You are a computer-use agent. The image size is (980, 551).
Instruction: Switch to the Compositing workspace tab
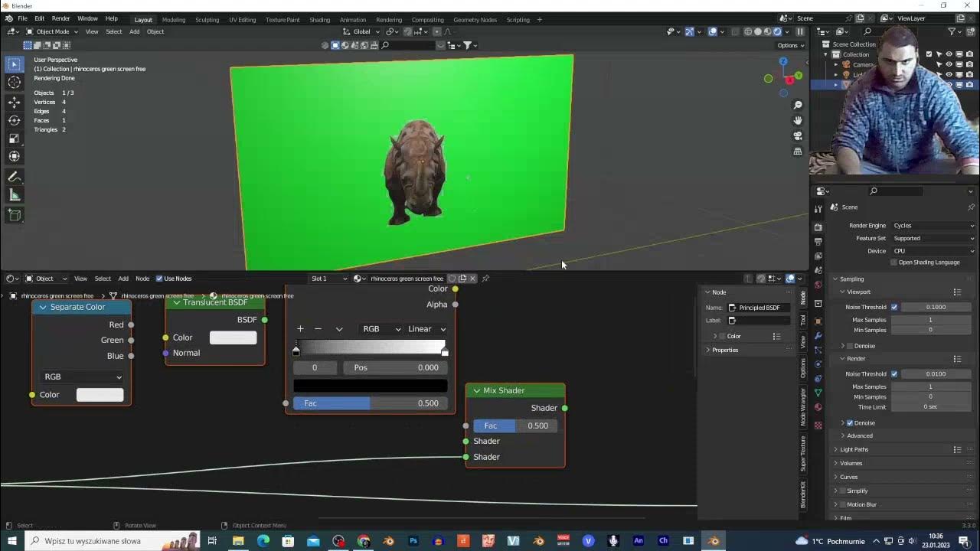click(427, 20)
